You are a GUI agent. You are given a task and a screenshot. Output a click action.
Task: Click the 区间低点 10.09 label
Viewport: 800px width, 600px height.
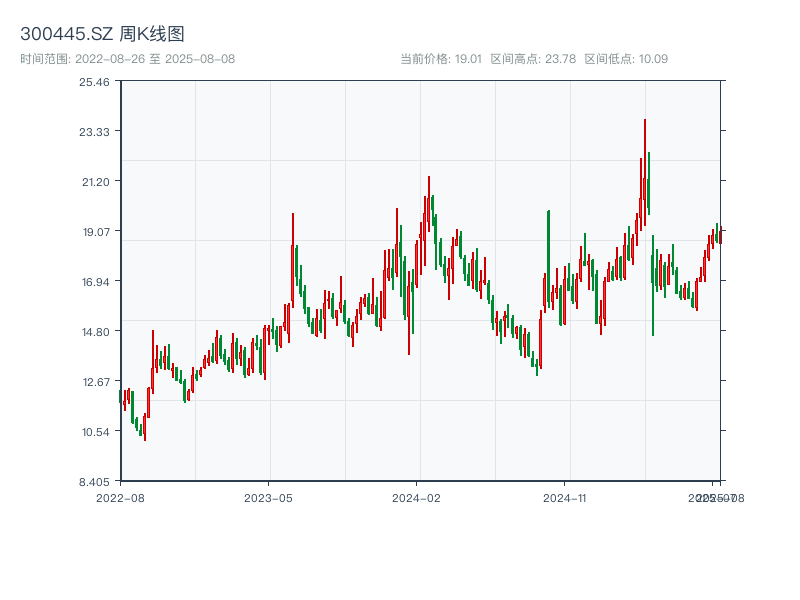[626, 59]
